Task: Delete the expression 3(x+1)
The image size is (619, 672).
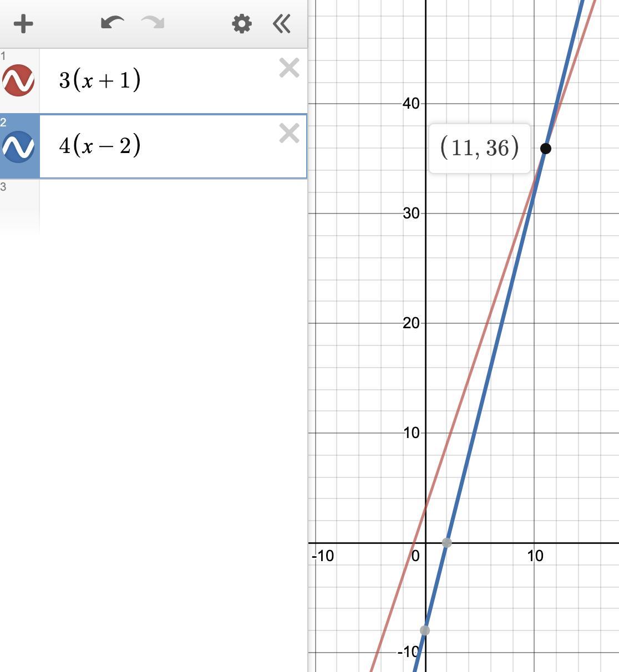Action: tap(289, 68)
